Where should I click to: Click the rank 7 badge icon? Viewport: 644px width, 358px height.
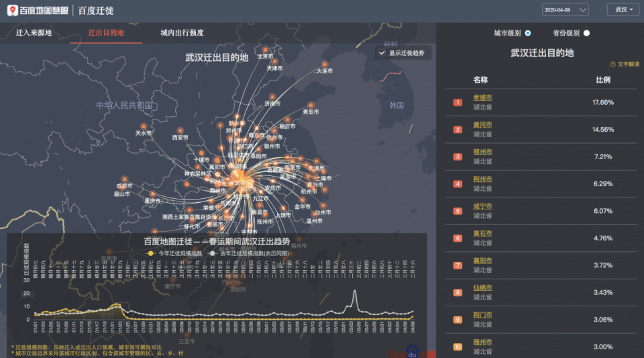458,265
